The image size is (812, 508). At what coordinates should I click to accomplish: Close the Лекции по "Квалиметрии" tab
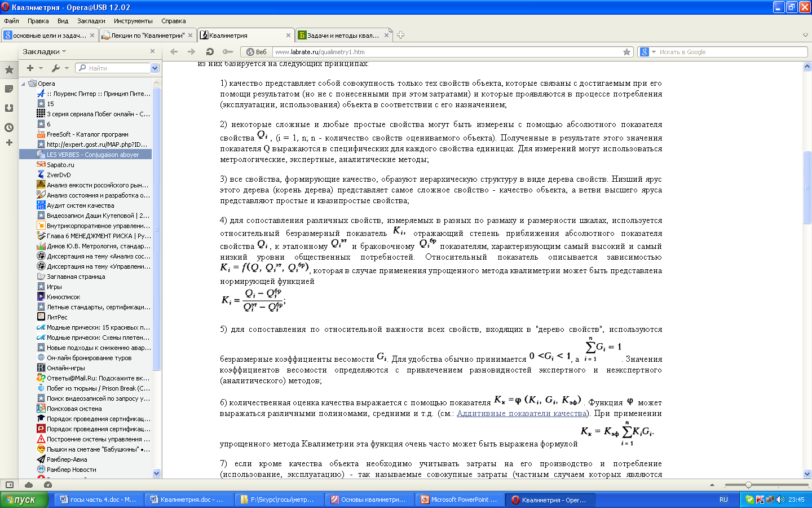190,35
